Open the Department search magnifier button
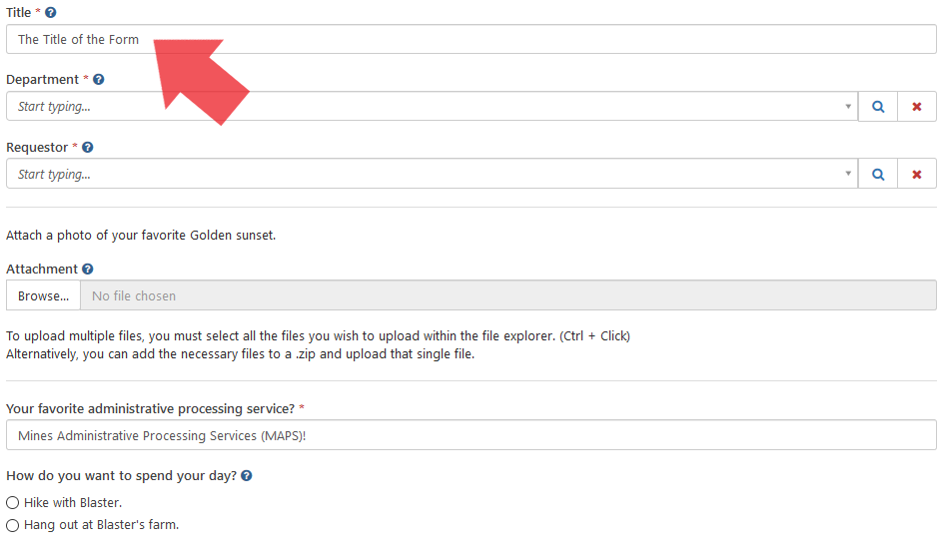 [x=878, y=107]
